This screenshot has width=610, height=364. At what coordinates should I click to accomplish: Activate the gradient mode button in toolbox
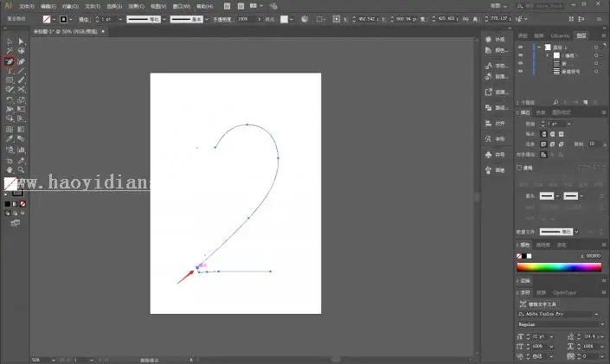click(x=15, y=204)
